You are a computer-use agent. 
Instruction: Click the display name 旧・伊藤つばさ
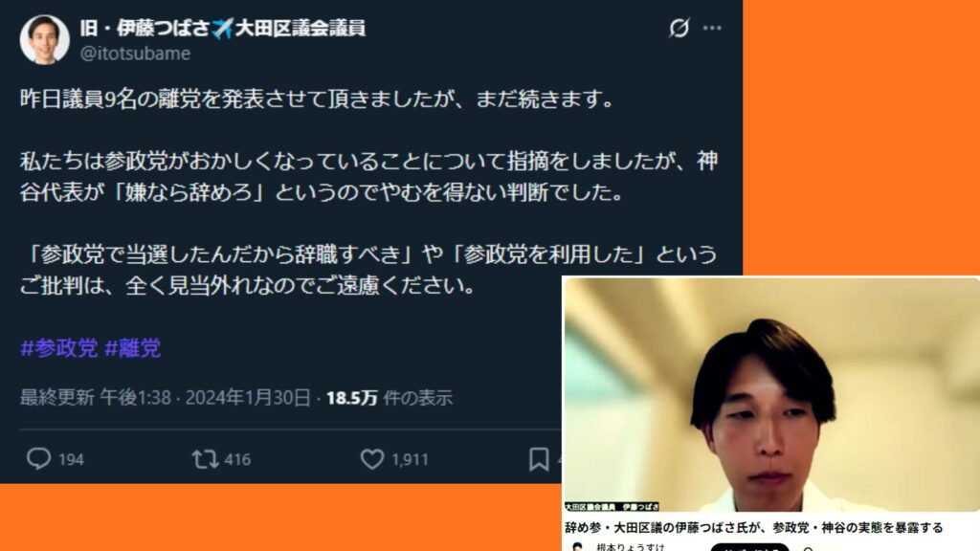(145, 28)
